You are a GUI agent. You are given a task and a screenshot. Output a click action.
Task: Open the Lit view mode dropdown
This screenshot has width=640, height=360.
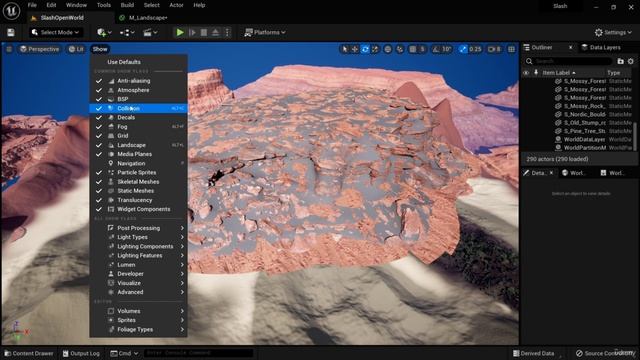(76, 49)
